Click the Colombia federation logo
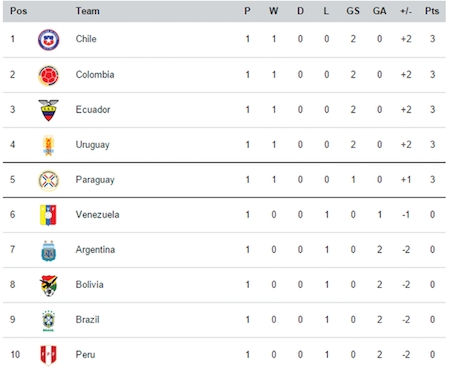This screenshot has height=370, width=450. pos(48,75)
